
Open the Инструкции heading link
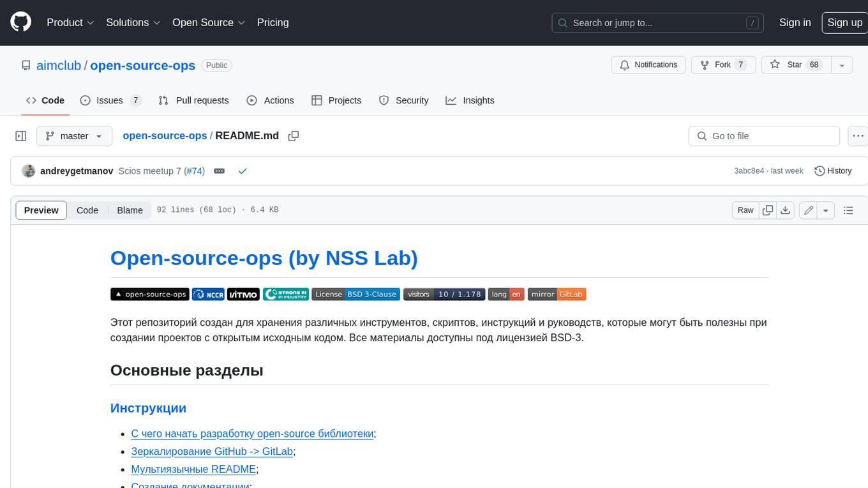(148, 408)
